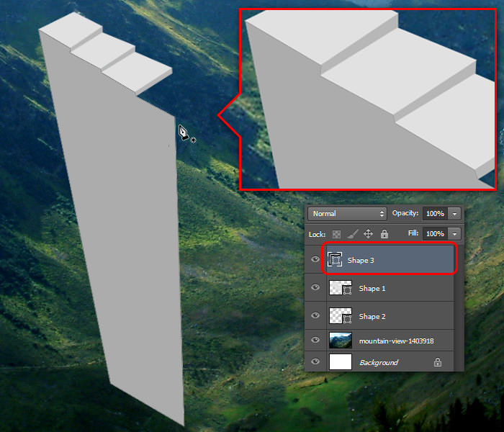Hide the Shape 2 layer
504x432 pixels.
coord(315,315)
